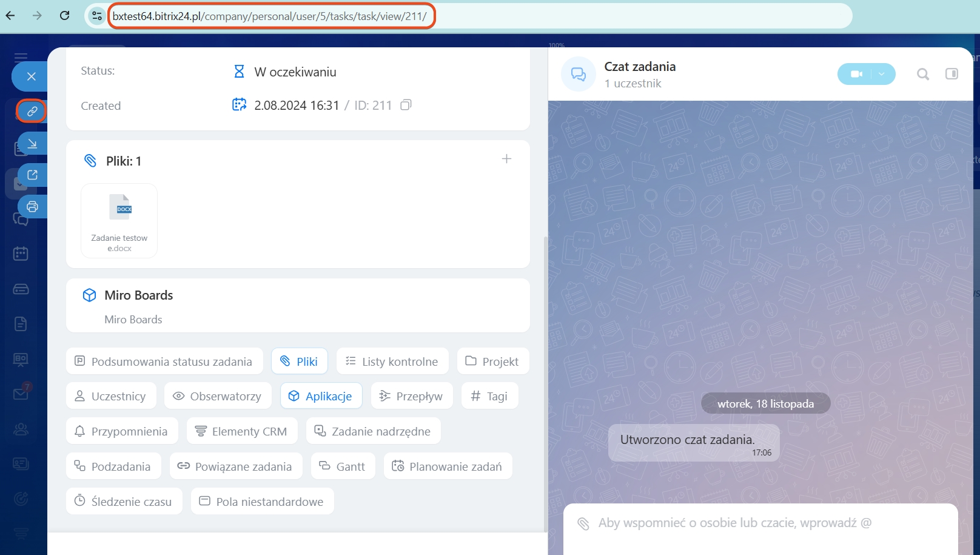The width and height of the screenshot is (980, 555).
Task: Expand video call options dropdown arrow
Action: coord(882,74)
